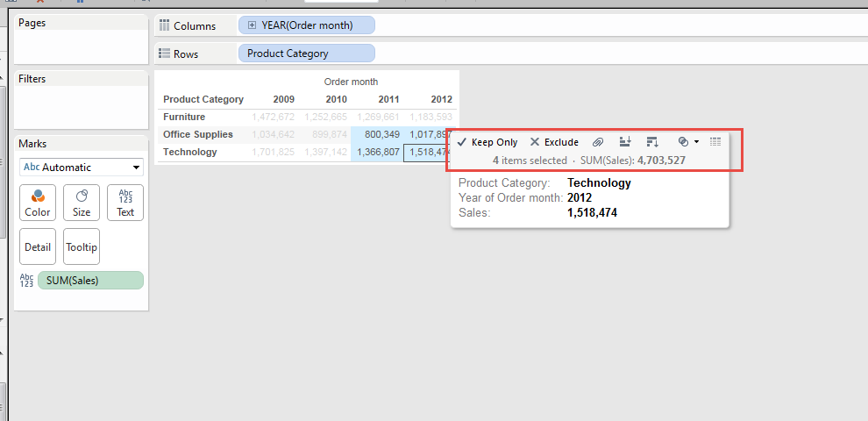Screen dimensions: 868x421
Task: Click the Columns shelf icon
Action: 164,25
